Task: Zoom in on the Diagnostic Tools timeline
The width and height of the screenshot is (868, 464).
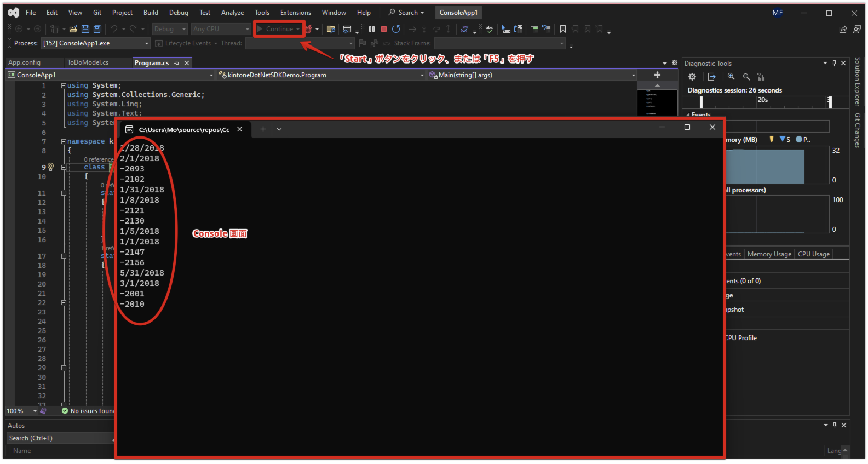Action: 731,77
